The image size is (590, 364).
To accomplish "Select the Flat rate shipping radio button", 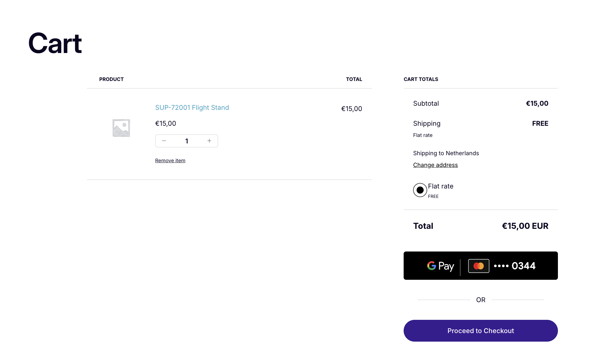I will 420,190.
